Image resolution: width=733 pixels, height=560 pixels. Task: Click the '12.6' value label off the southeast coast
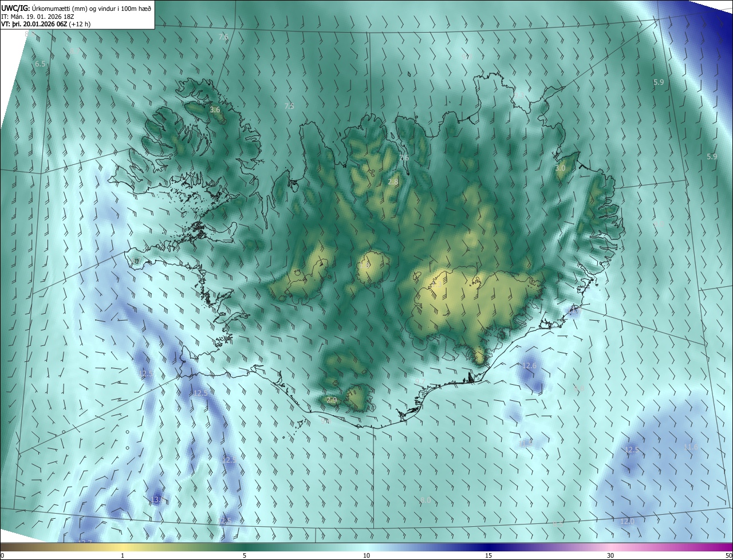click(530, 365)
